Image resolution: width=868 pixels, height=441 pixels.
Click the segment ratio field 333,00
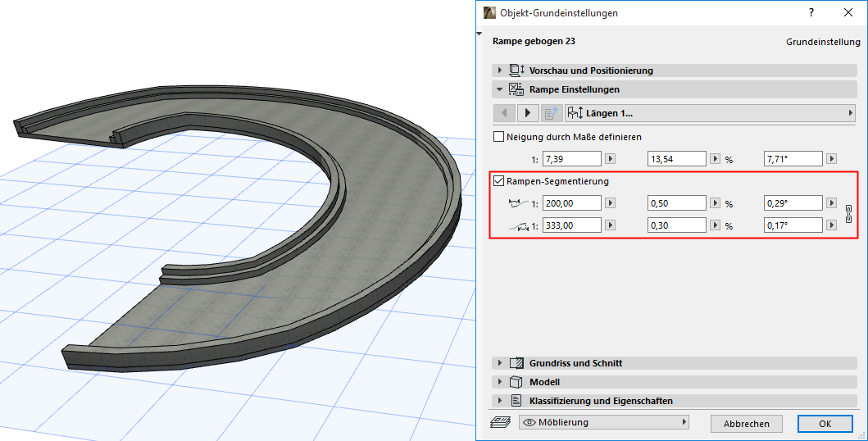coord(572,225)
